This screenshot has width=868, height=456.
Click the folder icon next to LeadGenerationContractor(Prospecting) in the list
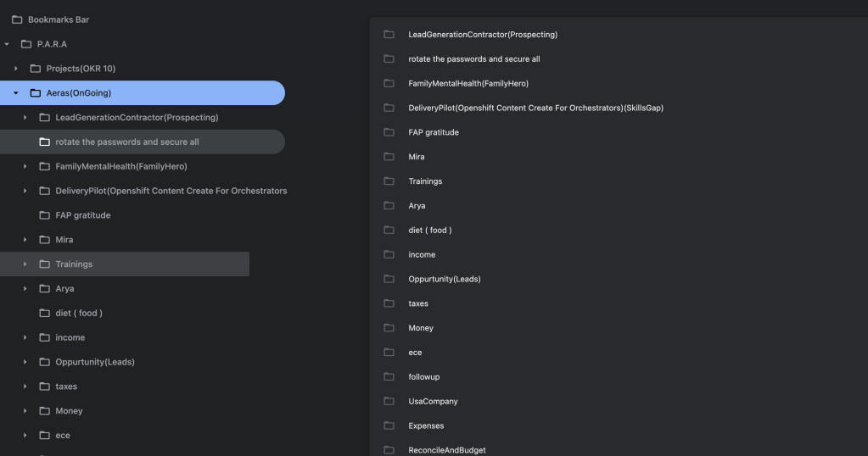389,34
